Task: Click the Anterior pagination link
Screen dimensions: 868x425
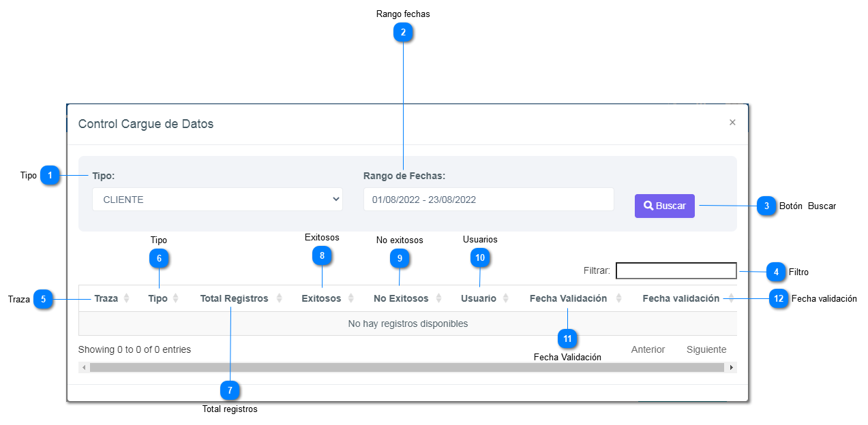Action: (x=648, y=349)
